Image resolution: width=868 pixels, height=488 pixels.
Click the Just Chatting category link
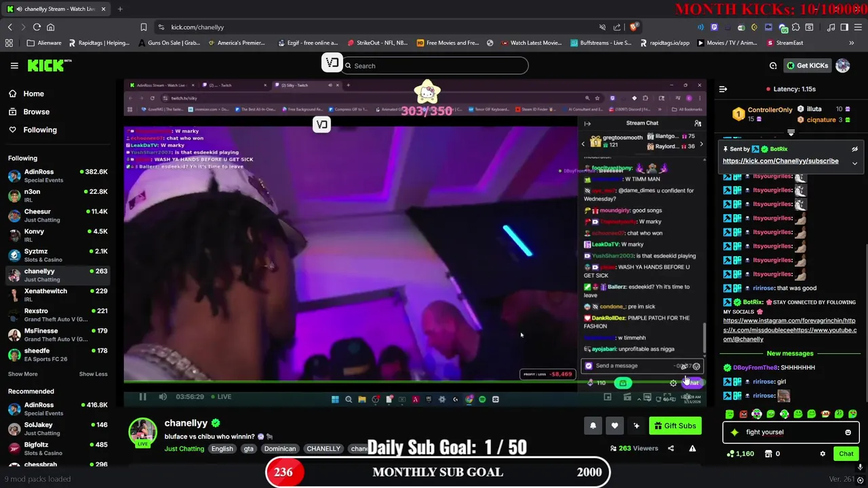(184, 449)
